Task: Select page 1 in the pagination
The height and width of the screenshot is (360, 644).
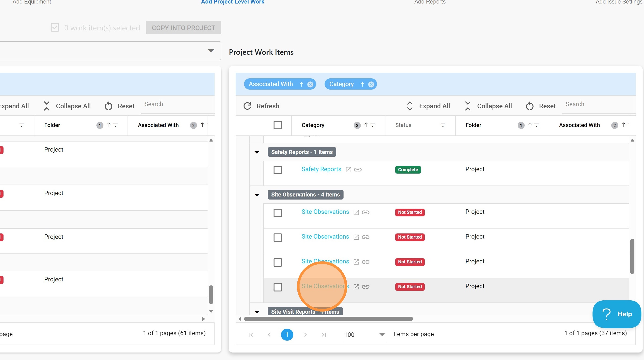Action: point(287,335)
